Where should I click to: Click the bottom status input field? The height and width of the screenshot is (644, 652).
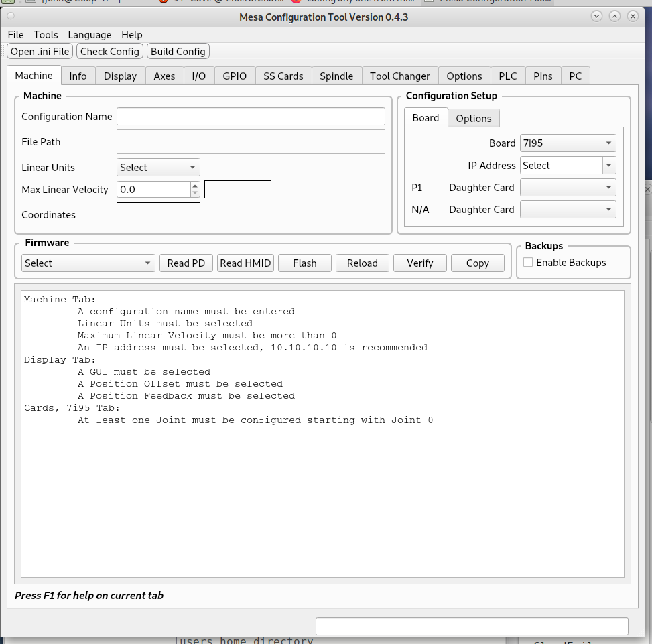coord(472,626)
